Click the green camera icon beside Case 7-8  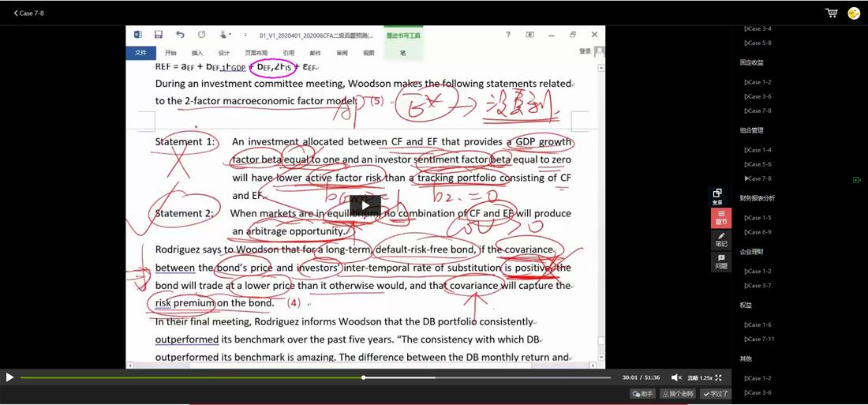click(857, 179)
